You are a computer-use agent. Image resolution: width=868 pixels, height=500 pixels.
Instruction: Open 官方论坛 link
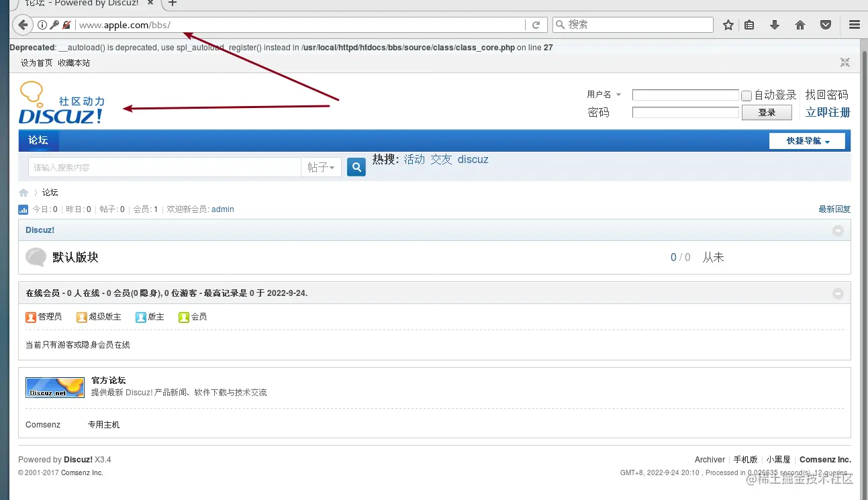(109, 381)
